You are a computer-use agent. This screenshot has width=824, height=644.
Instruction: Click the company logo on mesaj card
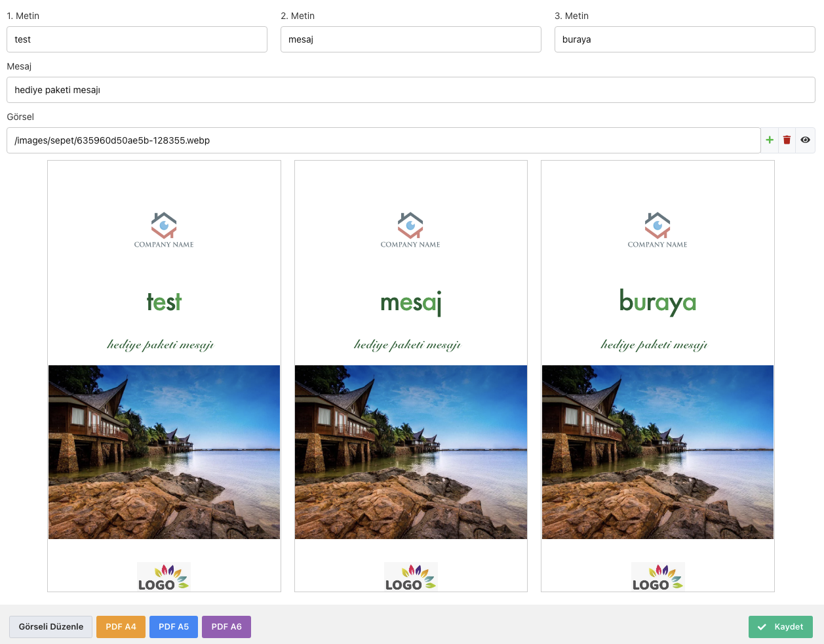click(x=410, y=230)
